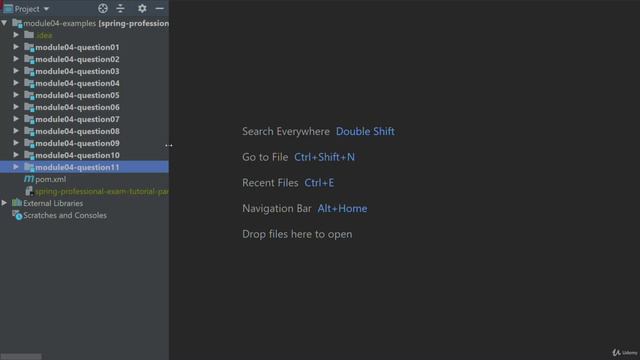Select External Libraries label
Viewport: 640px width, 360px height.
(x=53, y=203)
